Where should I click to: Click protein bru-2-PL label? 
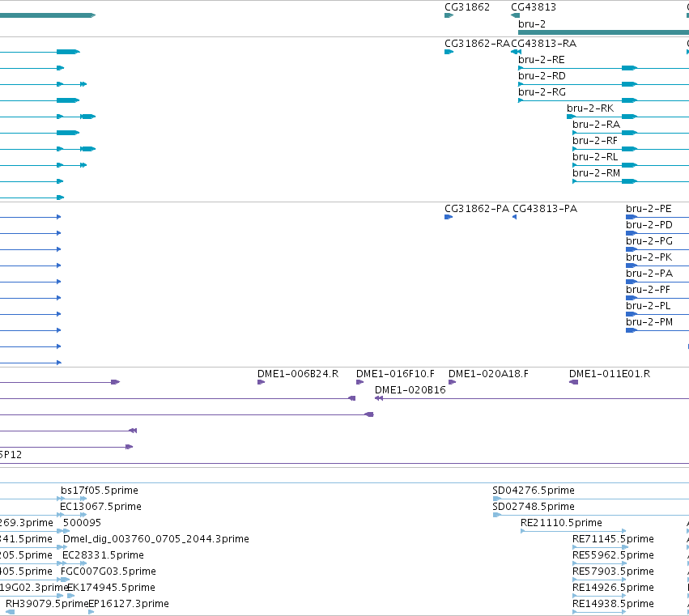coord(649,306)
